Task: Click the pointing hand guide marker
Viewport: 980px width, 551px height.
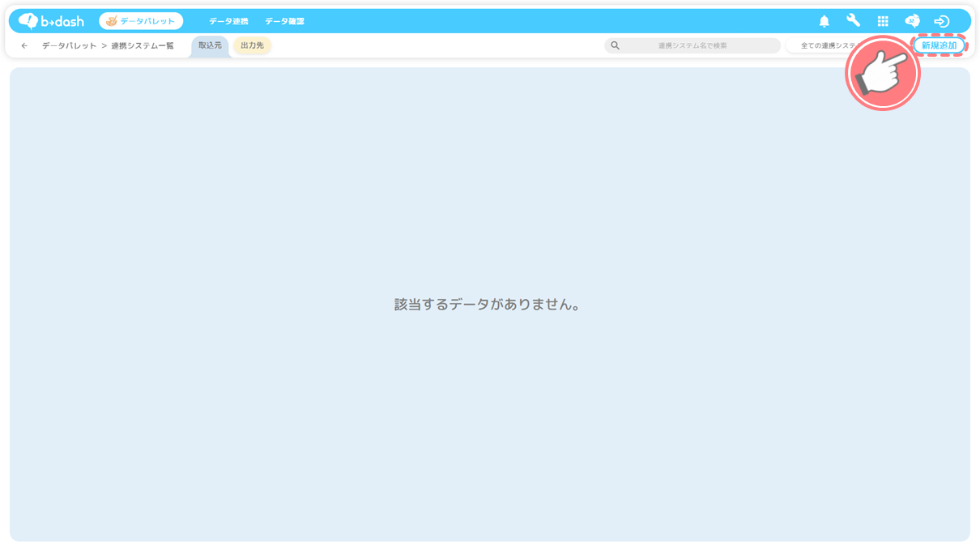Action: tap(882, 74)
